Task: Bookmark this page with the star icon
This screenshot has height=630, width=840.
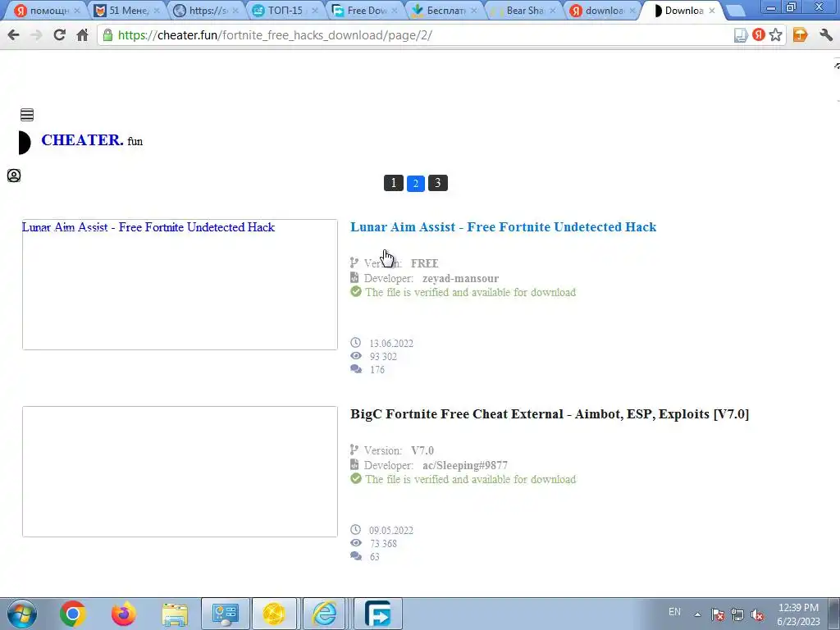Action: click(775, 35)
